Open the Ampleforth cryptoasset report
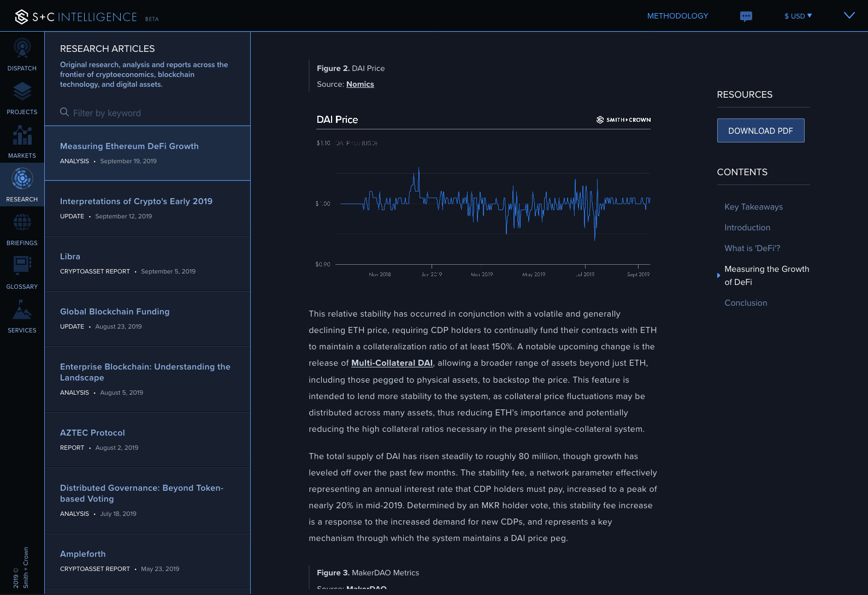 (147, 561)
